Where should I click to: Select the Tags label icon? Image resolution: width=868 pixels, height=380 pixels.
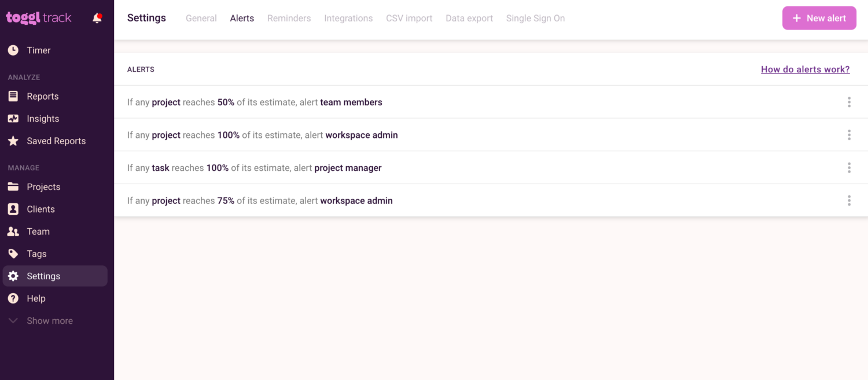13,253
